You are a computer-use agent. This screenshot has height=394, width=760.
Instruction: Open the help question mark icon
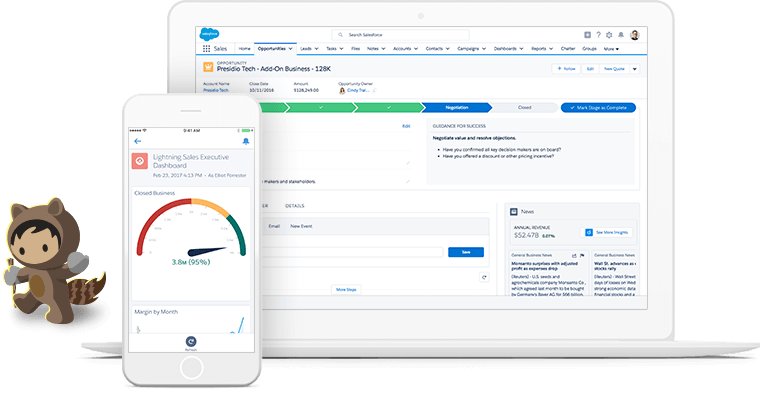599,35
